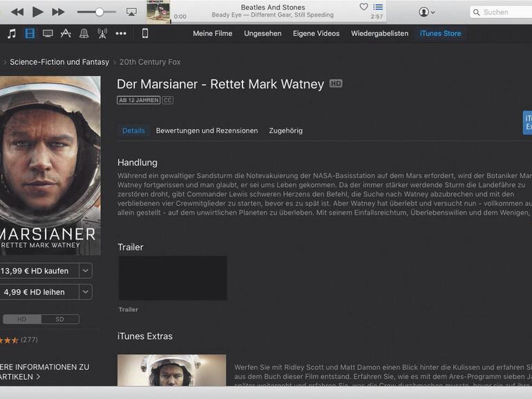Click the now playing album artwork
The image size is (532, 399).
tap(158, 12)
